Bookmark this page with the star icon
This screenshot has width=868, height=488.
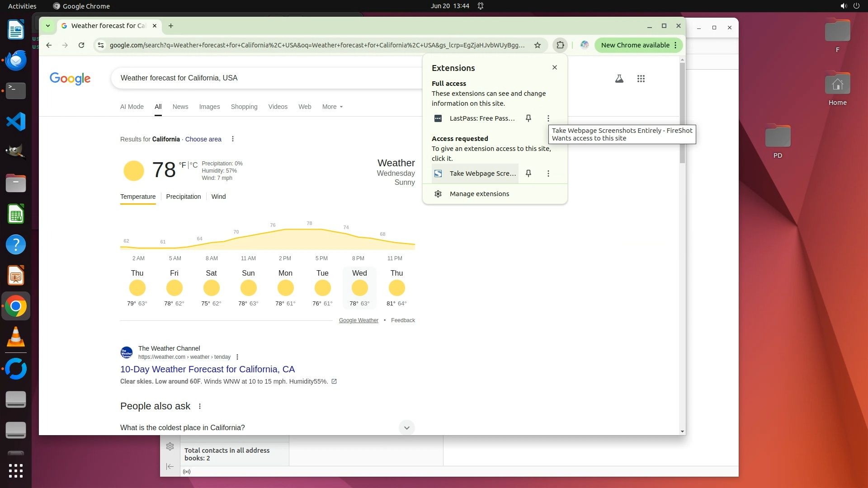pos(538,45)
